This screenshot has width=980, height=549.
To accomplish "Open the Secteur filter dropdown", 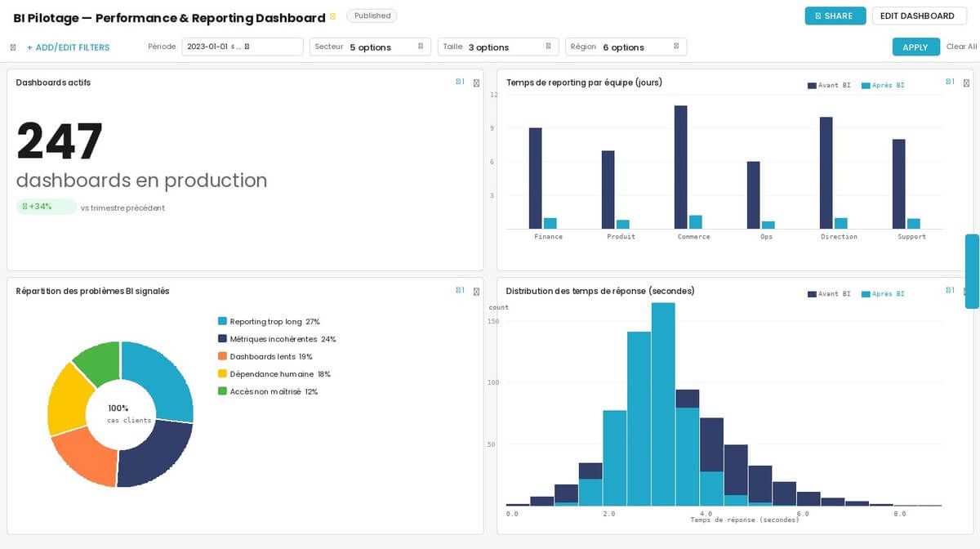I will 370,47.
